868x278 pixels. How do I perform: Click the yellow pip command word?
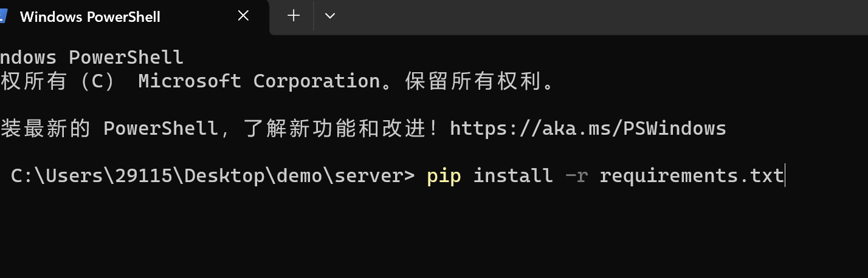pyautogui.click(x=444, y=176)
